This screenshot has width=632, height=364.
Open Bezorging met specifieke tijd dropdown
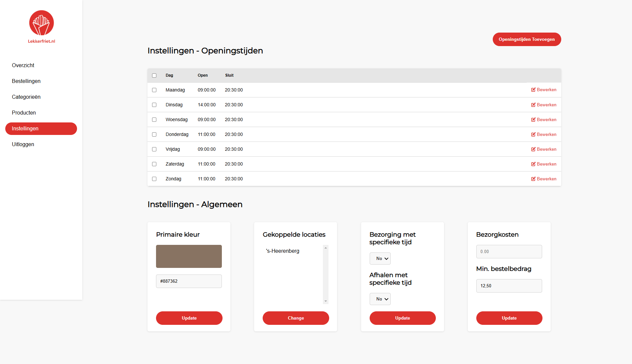(x=380, y=259)
